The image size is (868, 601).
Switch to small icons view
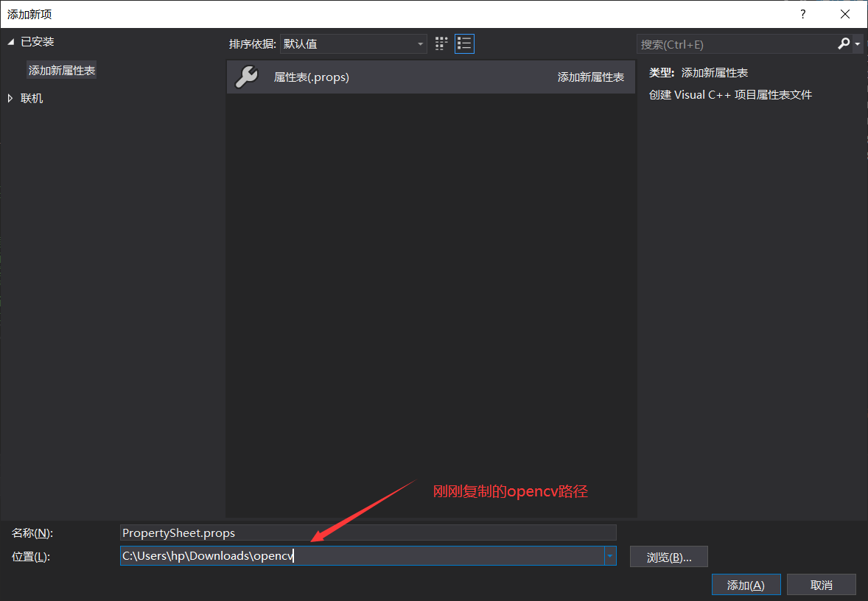441,43
